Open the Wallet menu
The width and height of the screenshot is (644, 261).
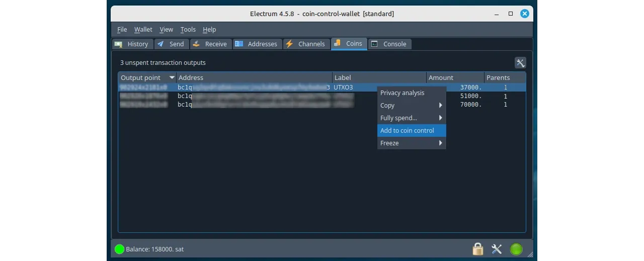pos(143,29)
